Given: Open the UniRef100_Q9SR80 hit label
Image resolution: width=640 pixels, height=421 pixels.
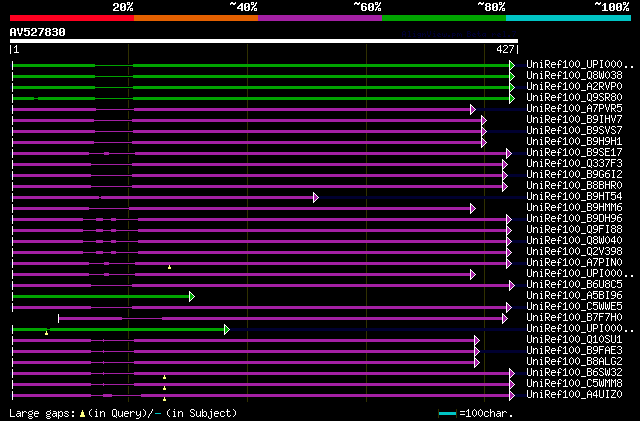Looking at the screenshot, I should point(574,98).
